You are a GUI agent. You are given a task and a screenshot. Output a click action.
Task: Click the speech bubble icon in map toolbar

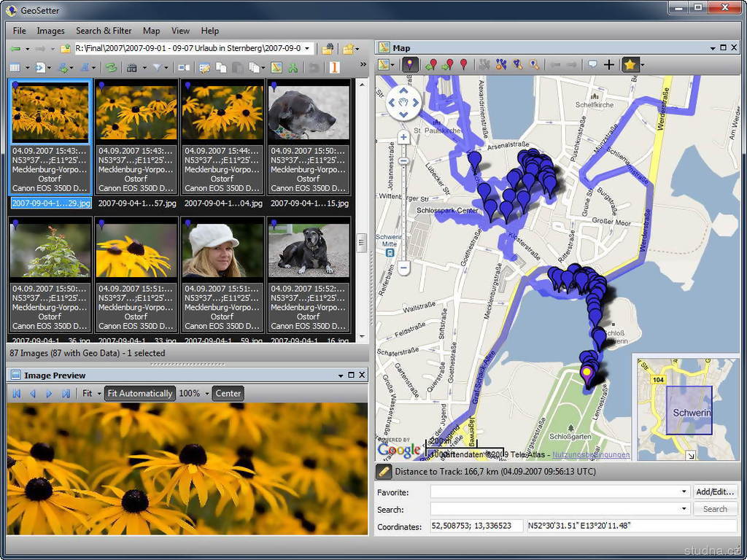pyautogui.click(x=592, y=65)
